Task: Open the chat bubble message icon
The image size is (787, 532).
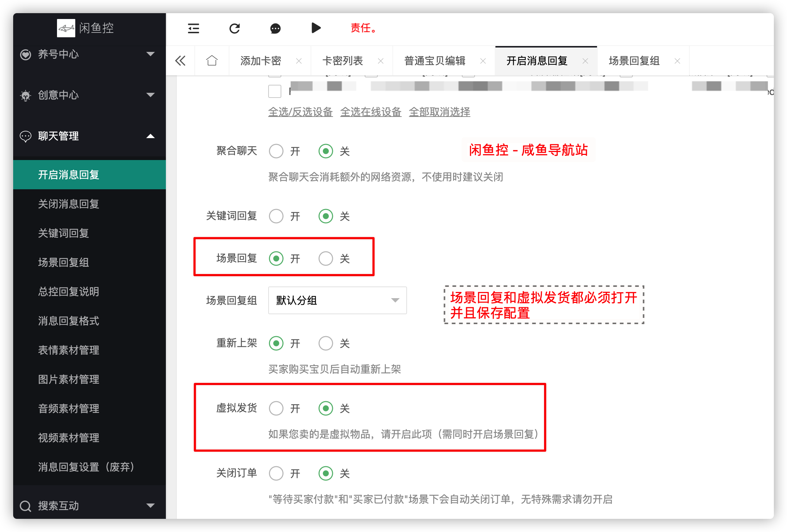Action: tap(275, 28)
